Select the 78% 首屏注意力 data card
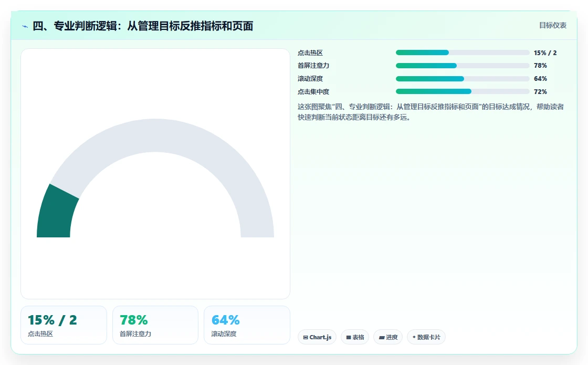Screen dimensions: 588x365 [x=155, y=325]
